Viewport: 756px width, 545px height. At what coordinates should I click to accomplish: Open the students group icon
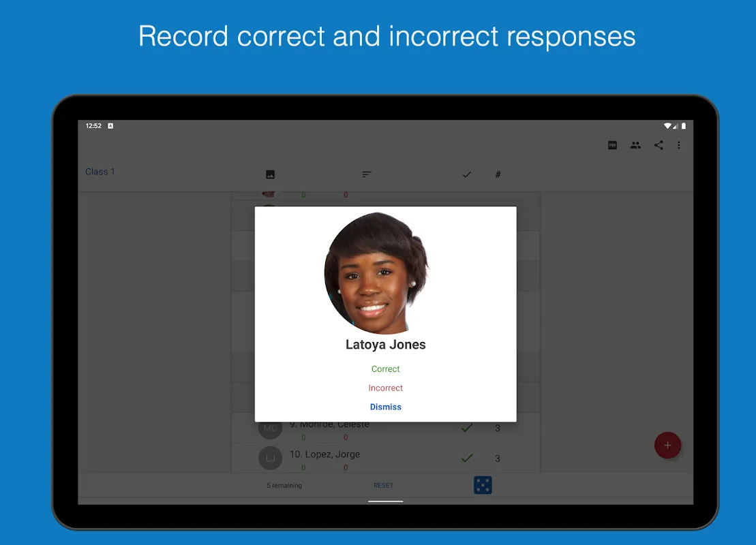coord(635,145)
